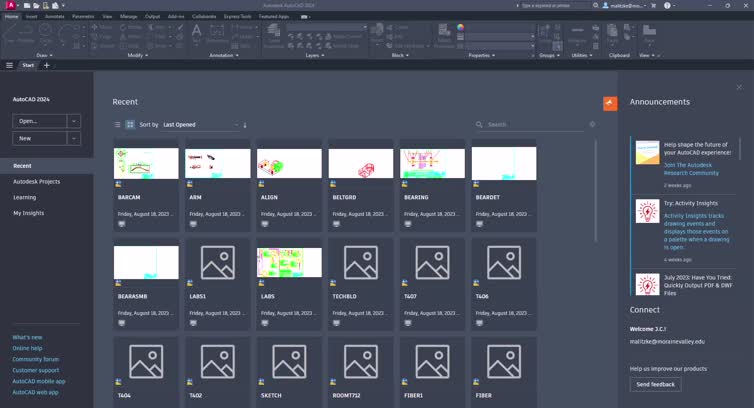
Task: Select the Collaborate ribbon tab
Action: 204,16
